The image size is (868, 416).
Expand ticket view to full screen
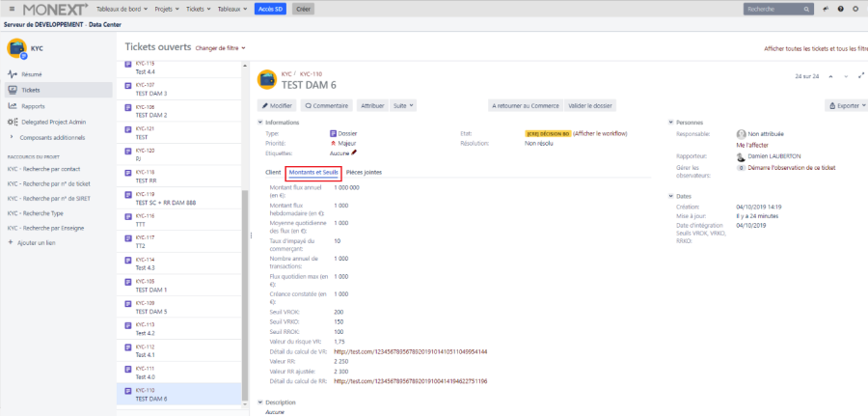click(860, 75)
